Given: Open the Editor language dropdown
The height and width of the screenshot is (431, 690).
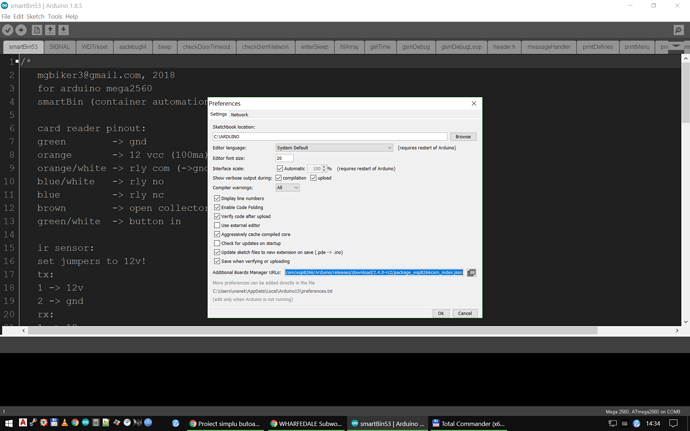Looking at the screenshot, I should [334, 148].
